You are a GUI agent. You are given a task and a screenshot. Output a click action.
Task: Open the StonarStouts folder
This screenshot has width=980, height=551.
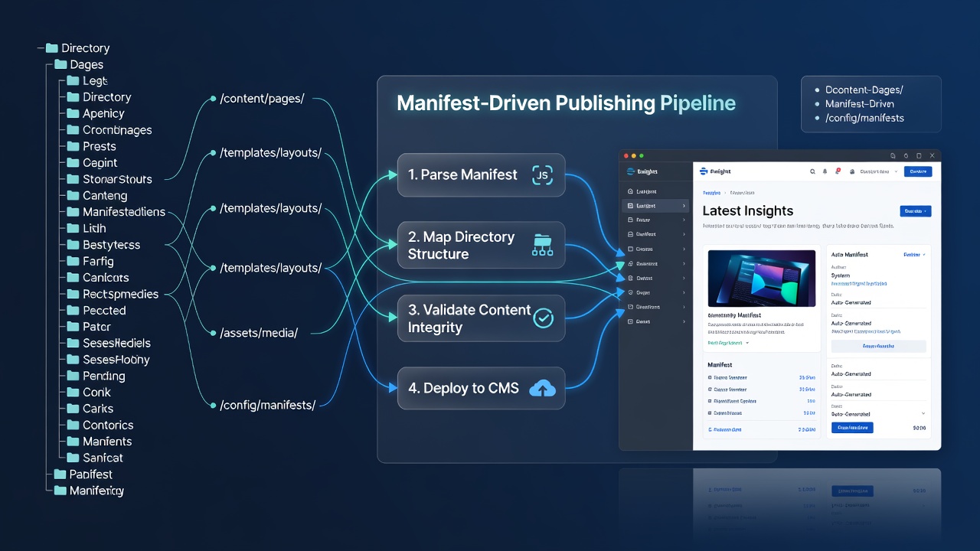(x=109, y=179)
